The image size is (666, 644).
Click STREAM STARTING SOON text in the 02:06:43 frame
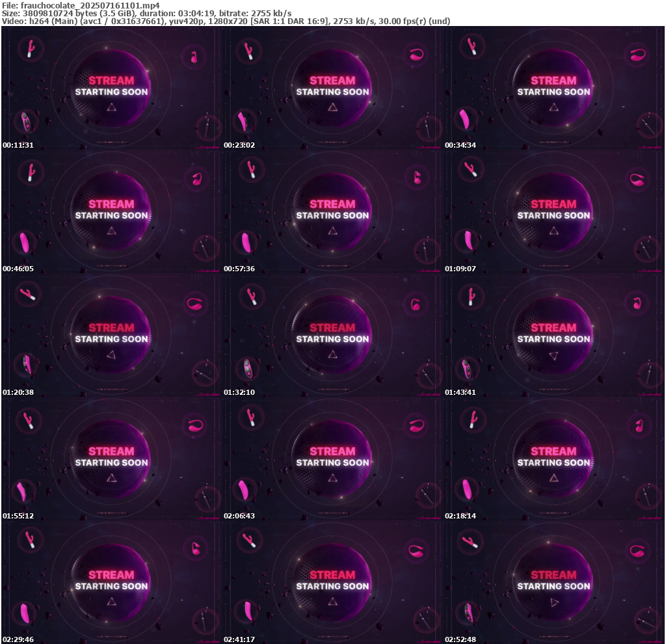point(333,457)
